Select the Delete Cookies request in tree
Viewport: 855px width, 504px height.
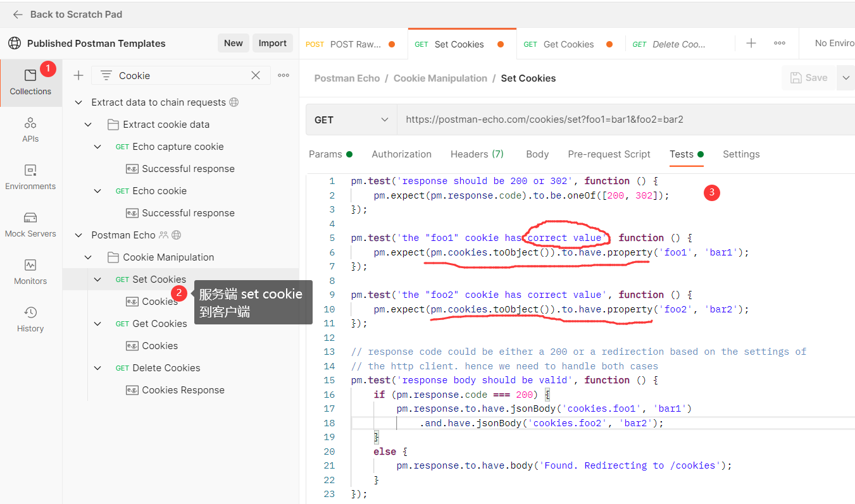166,368
